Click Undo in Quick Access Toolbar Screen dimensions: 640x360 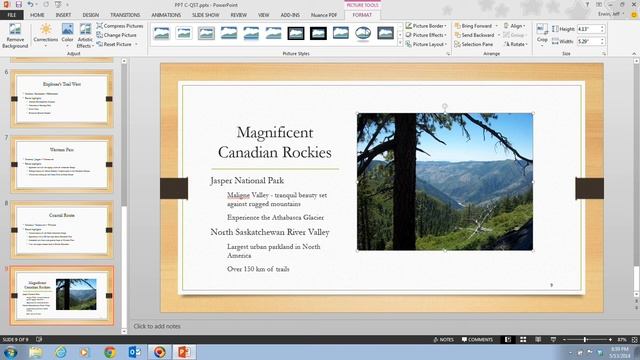[x=30, y=4]
